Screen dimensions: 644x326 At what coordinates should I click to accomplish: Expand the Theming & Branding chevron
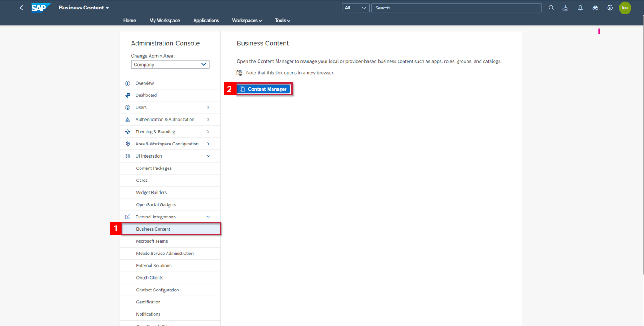208,132
